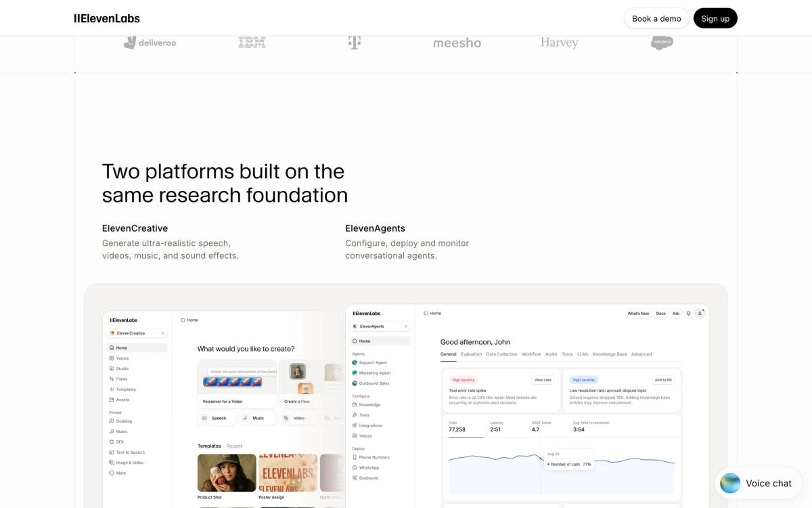Click the ElevenLabs logo in top header
Viewport: 812px width, 508px height.
tap(107, 18)
